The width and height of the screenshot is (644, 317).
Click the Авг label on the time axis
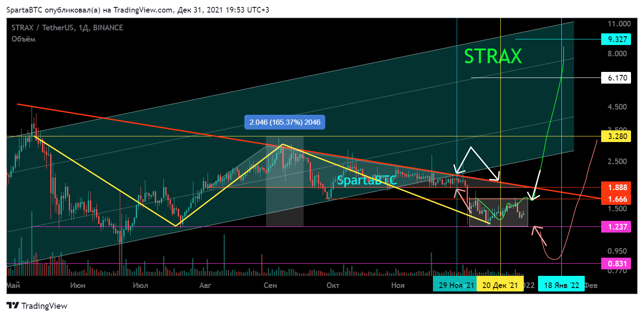tap(205, 285)
